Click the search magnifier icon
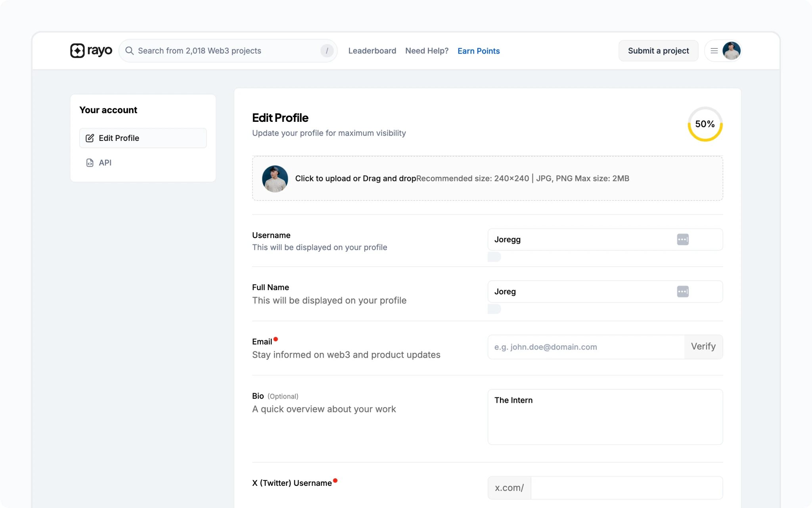 (129, 51)
